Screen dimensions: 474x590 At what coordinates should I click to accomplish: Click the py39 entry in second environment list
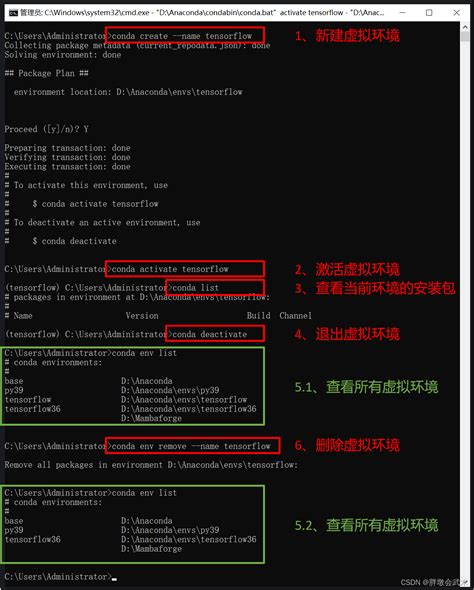(x=14, y=530)
